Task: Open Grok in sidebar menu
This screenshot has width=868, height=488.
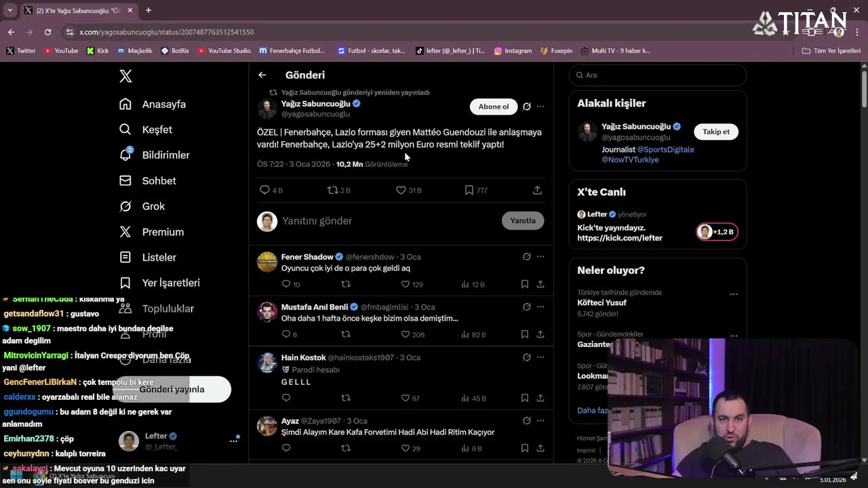Action: pyautogui.click(x=142, y=206)
